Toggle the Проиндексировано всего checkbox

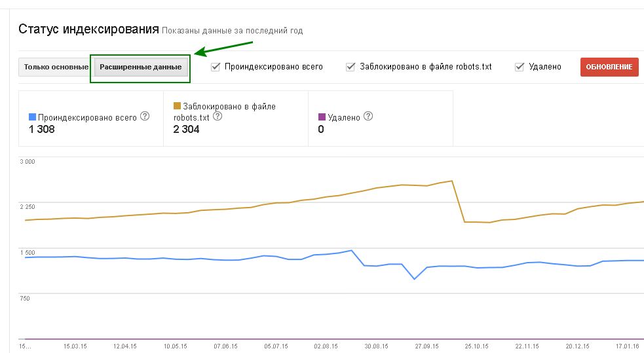tap(216, 66)
